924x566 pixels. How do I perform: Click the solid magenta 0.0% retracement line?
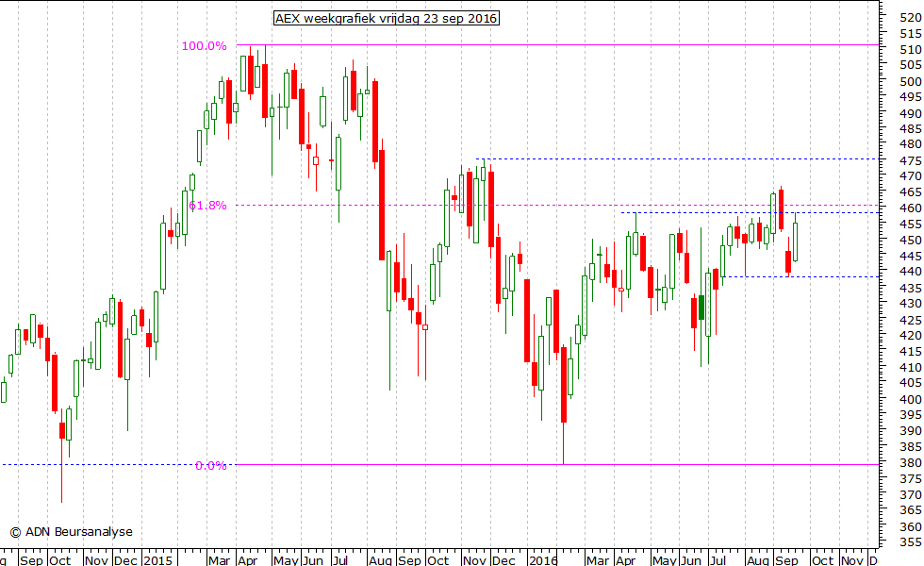[557, 464]
